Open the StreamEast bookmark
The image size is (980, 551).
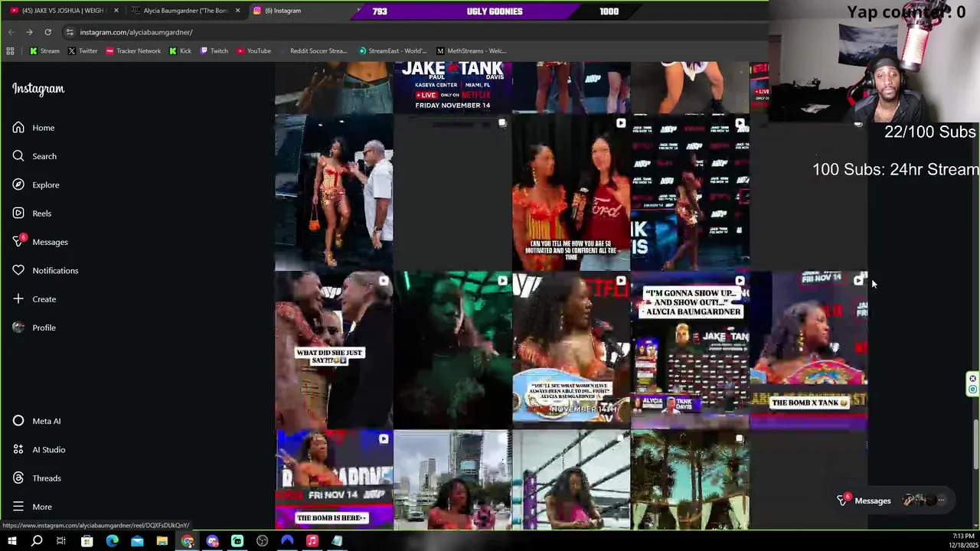point(392,51)
